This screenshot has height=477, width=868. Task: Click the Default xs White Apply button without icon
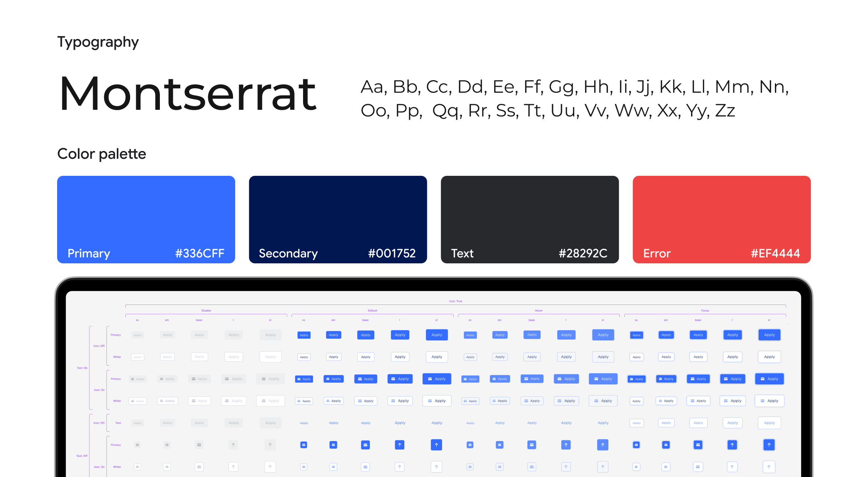pyautogui.click(x=304, y=357)
